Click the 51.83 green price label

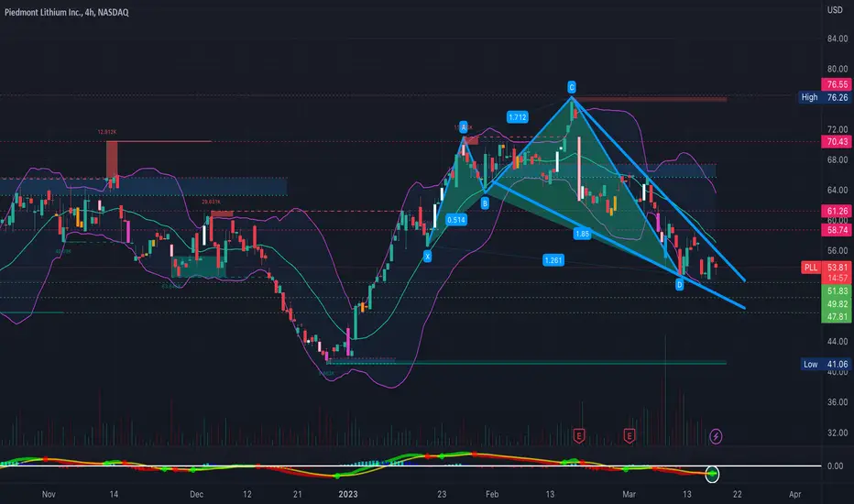(837, 291)
